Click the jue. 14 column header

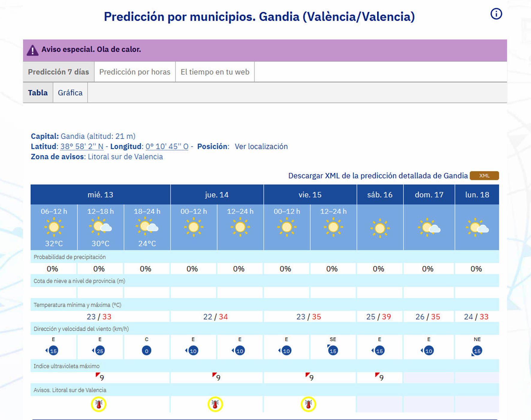217,195
